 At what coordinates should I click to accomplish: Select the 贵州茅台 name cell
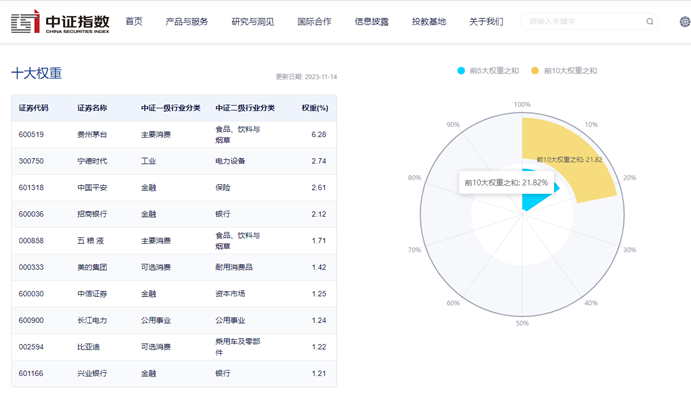[92, 134]
